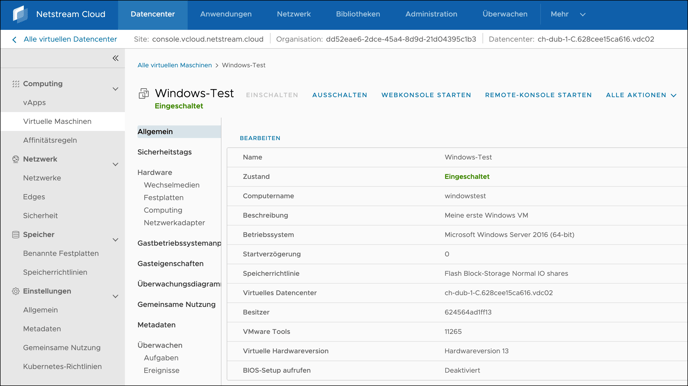Select Virtuelle Maschinen in the sidebar
The height and width of the screenshot is (386, 688).
[63, 122]
